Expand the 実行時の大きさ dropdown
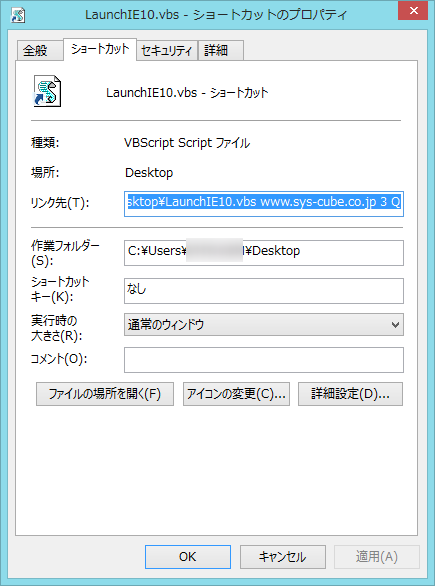 [264, 324]
